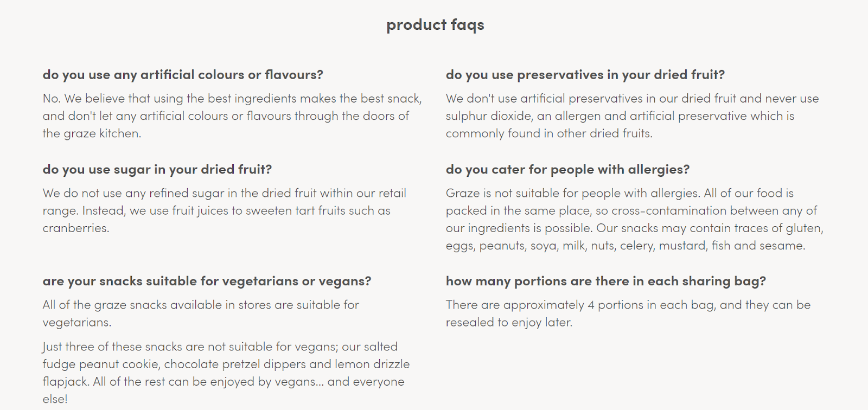The height and width of the screenshot is (410, 868).
Task: Click the portions in sharing bag question
Action: pos(606,281)
